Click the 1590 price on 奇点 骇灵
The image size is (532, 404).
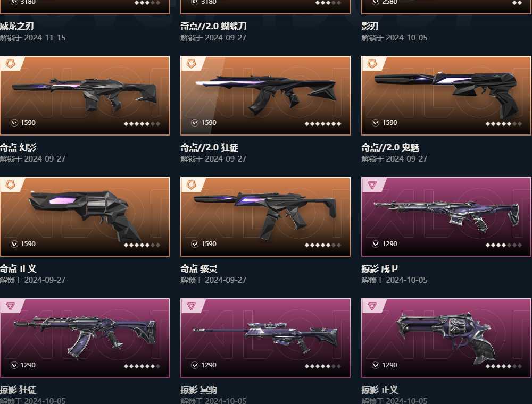point(209,243)
